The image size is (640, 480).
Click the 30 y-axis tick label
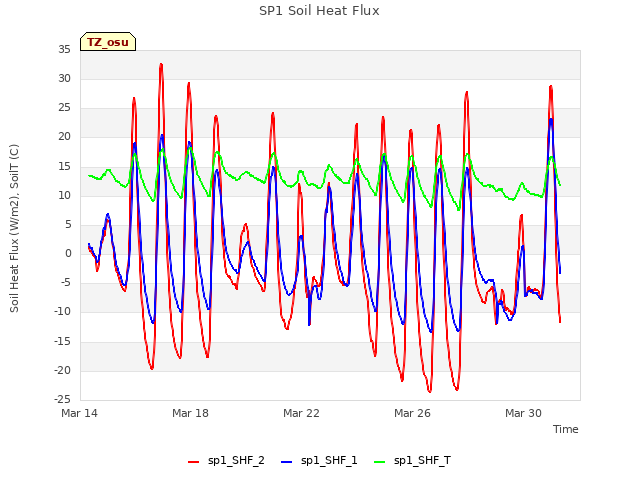click(64, 78)
